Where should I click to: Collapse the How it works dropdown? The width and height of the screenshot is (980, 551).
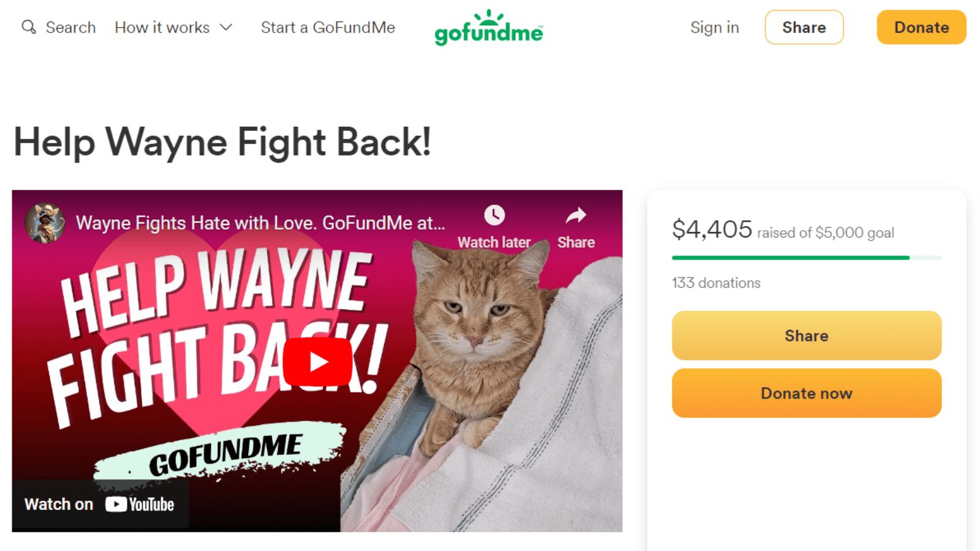(162, 28)
